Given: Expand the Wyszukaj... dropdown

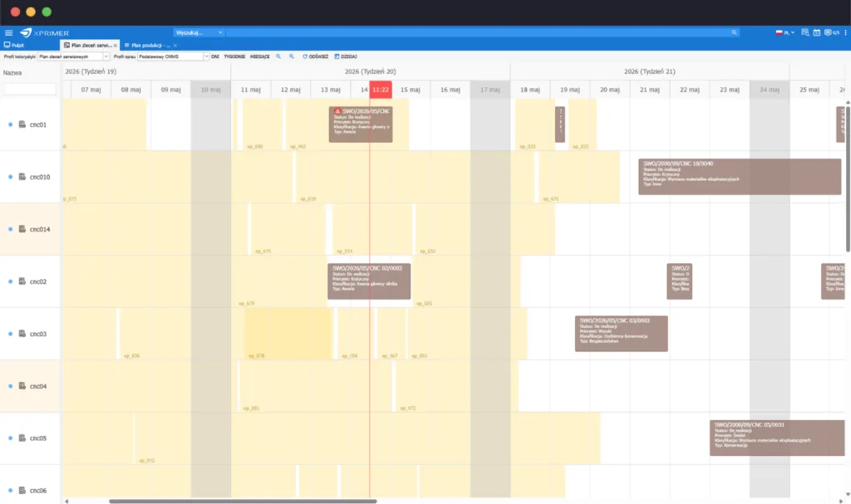Looking at the screenshot, I should pyautogui.click(x=199, y=32).
